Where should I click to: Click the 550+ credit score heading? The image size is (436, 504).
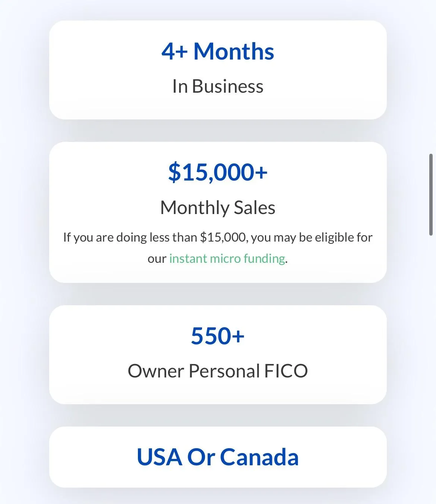218,336
